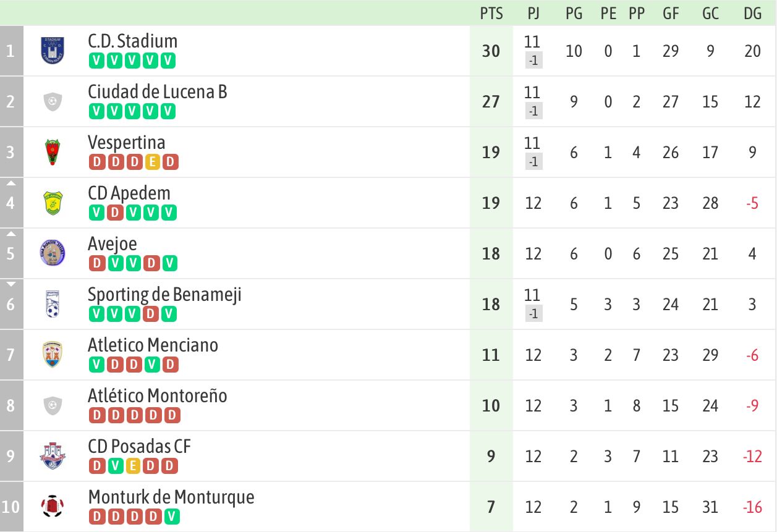The image size is (777, 532).
Task: Click the Avejoe round club logo
Action: coord(53,253)
